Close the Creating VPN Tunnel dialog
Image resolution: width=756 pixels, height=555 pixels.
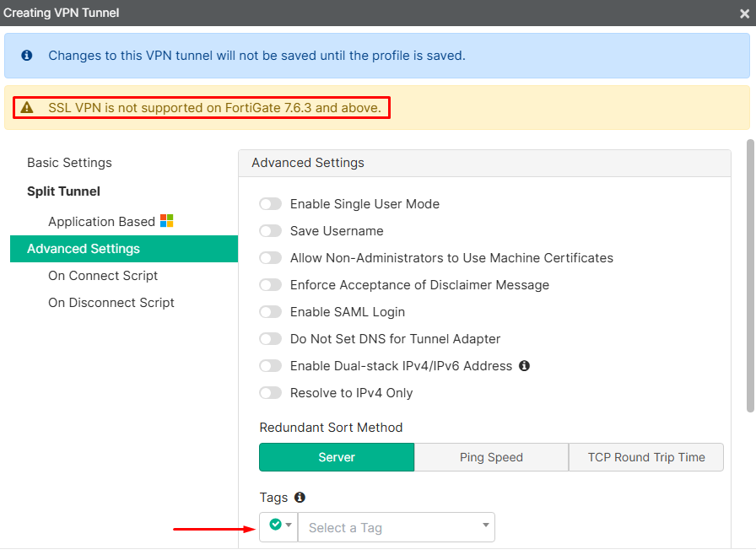[x=742, y=13]
